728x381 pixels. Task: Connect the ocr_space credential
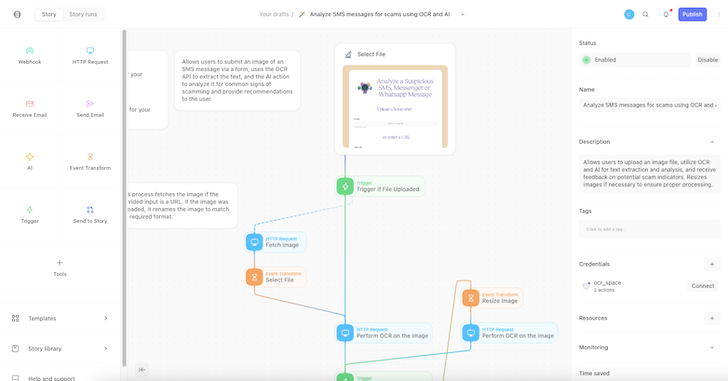point(703,286)
